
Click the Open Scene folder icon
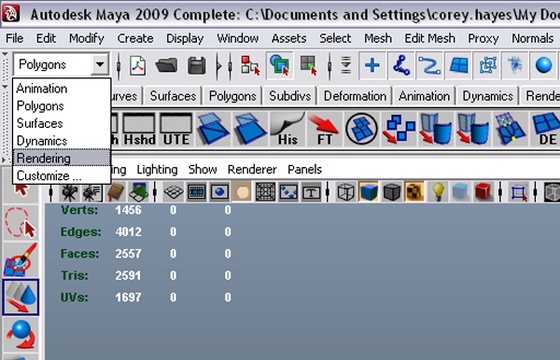[166, 66]
